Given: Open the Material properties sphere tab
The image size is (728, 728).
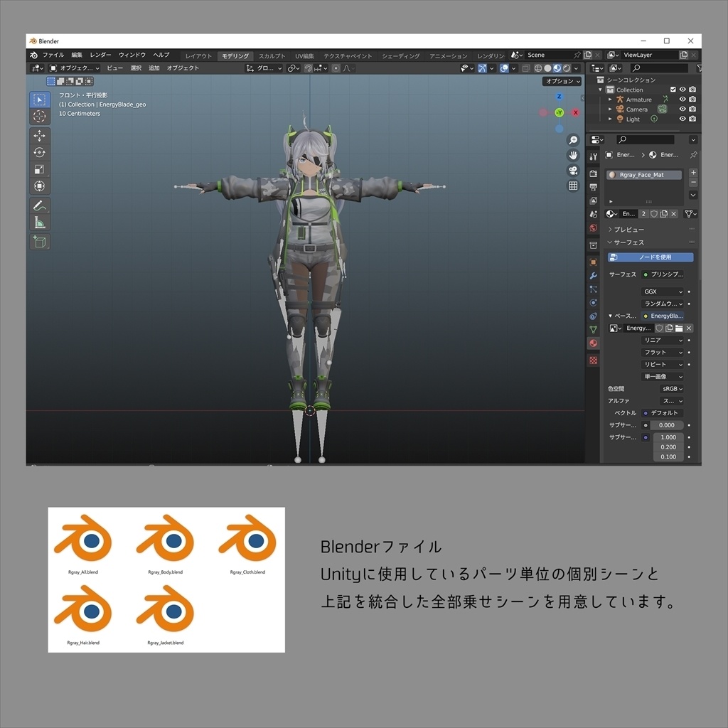Looking at the screenshot, I should (x=592, y=343).
